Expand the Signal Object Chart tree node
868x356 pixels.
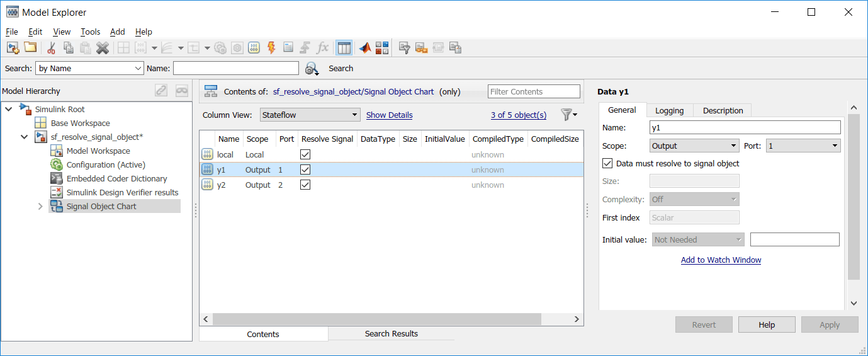click(x=40, y=206)
